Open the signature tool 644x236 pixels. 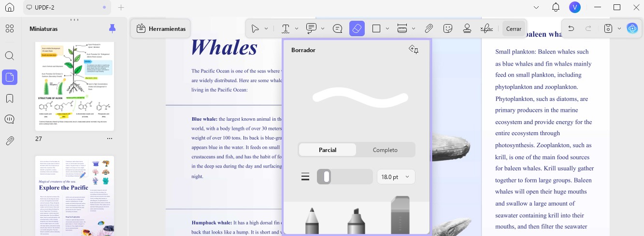487,29
